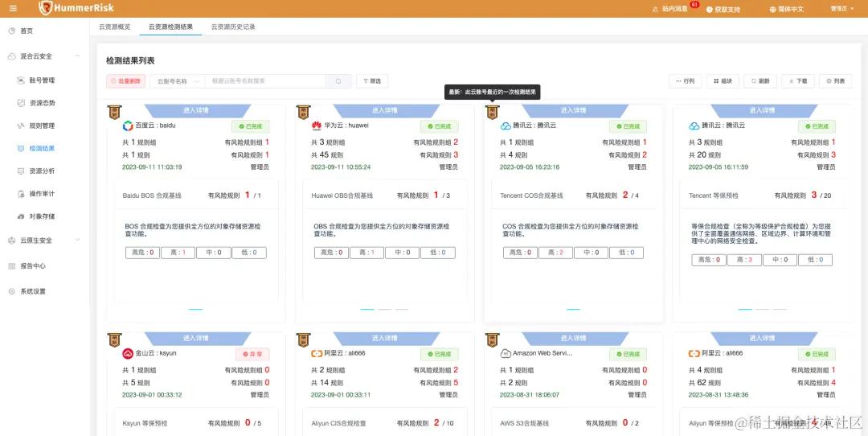Viewport: 868px width, 436px height.
Task: Click 高:2 severity box on Tencent COS card
Action: pos(555,253)
